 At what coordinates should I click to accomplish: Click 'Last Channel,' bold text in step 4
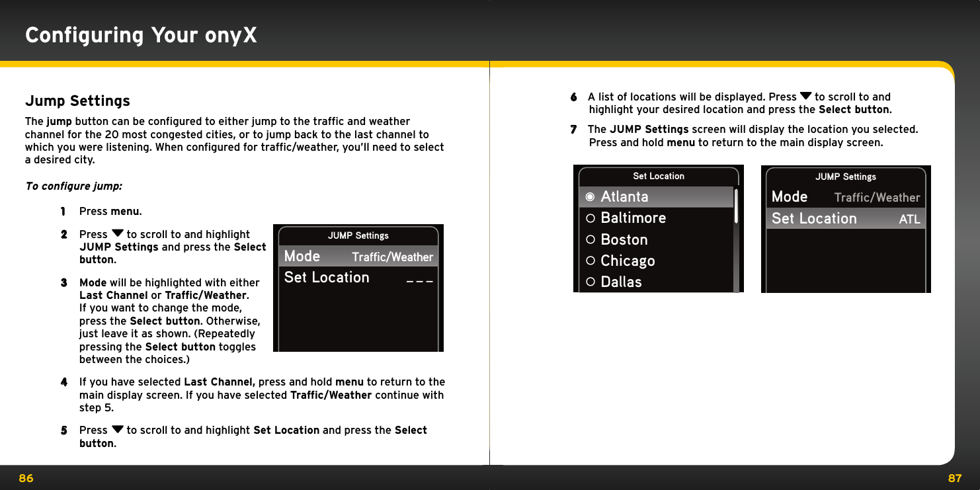point(220,382)
